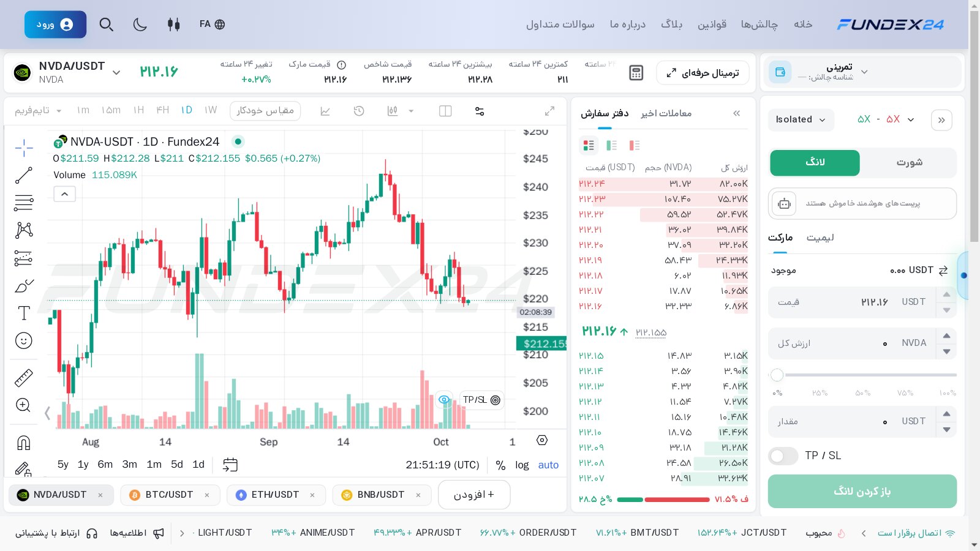
Task: Select the crosshair cursor tool
Action: point(24,148)
